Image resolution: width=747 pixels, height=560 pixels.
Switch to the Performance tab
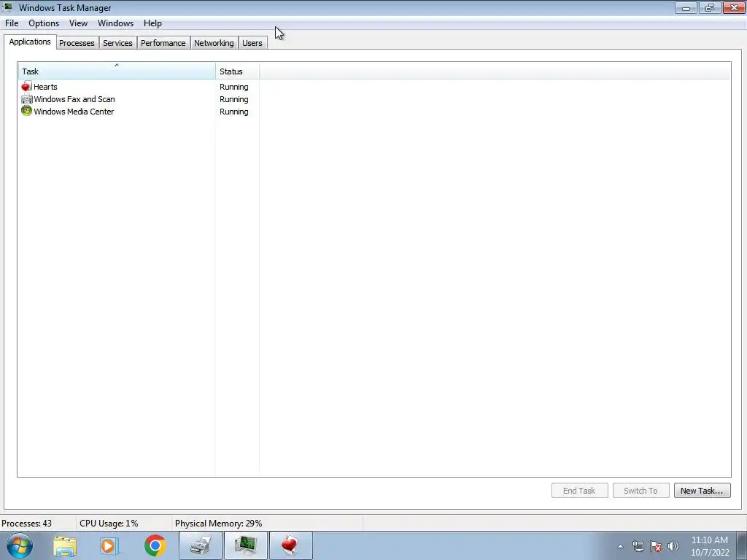point(163,43)
